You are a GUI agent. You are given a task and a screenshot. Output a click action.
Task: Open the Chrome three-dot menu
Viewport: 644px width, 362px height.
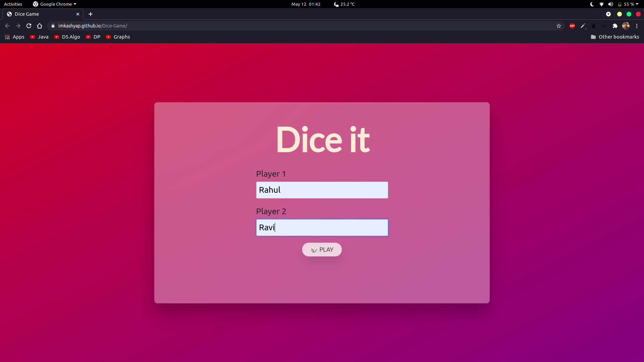(637, 26)
